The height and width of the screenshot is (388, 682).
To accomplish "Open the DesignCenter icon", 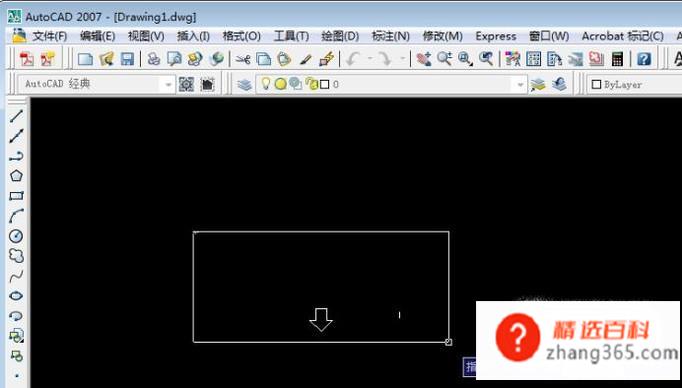I will (x=534, y=59).
